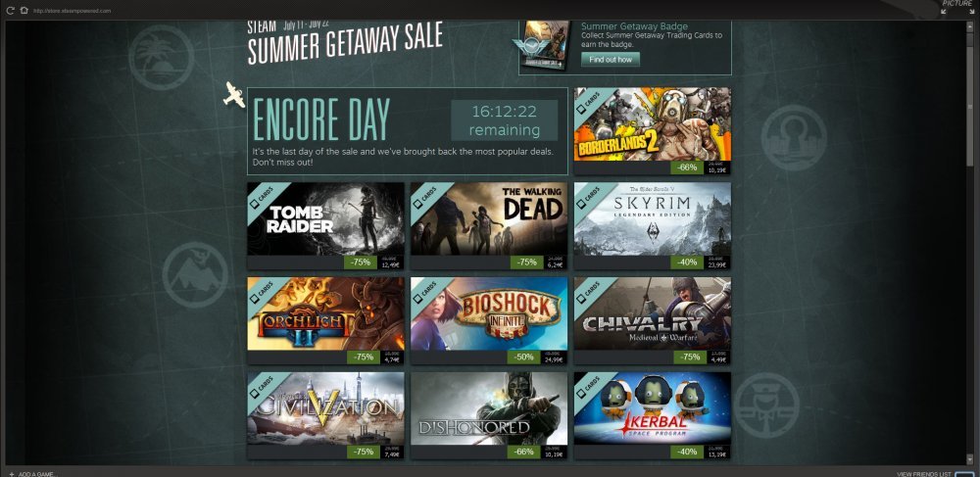
Task: Open the BioShock Infinite deal
Action: 489,321
